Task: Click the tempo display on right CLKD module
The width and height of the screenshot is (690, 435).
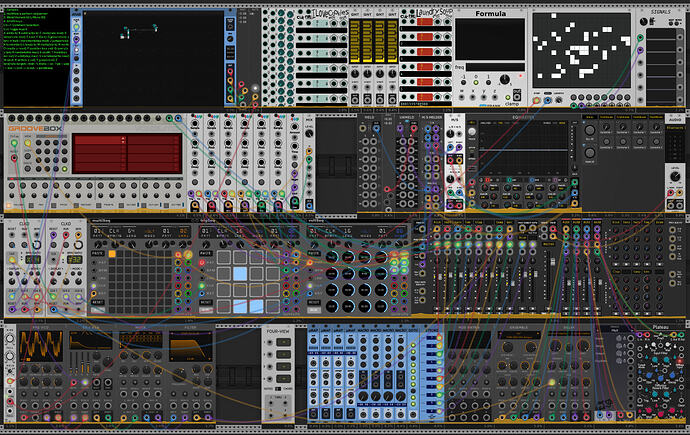Action: pyautogui.click(x=74, y=260)
